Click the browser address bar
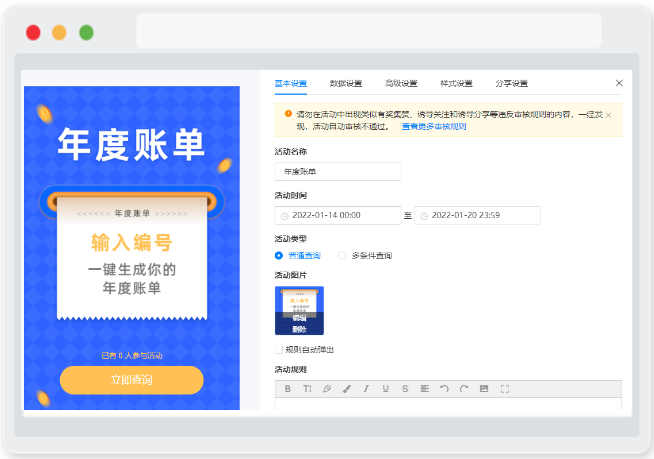The image size is (654, 459). click(x=369, y=30)
